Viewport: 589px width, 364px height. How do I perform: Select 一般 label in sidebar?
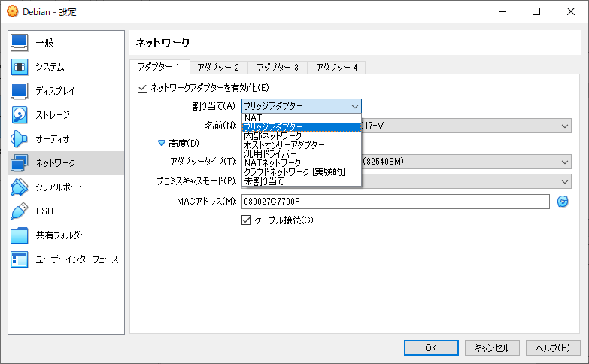44,42
